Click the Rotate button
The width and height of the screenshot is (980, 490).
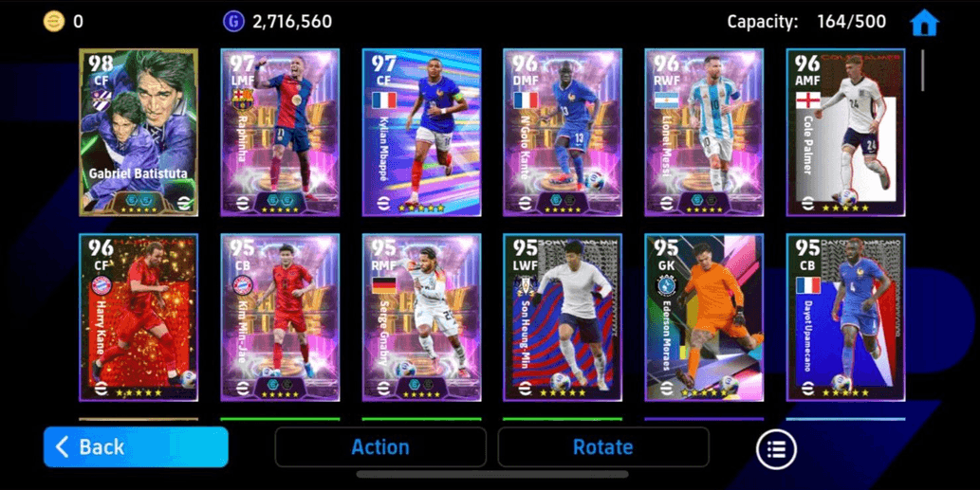(603, 447)
